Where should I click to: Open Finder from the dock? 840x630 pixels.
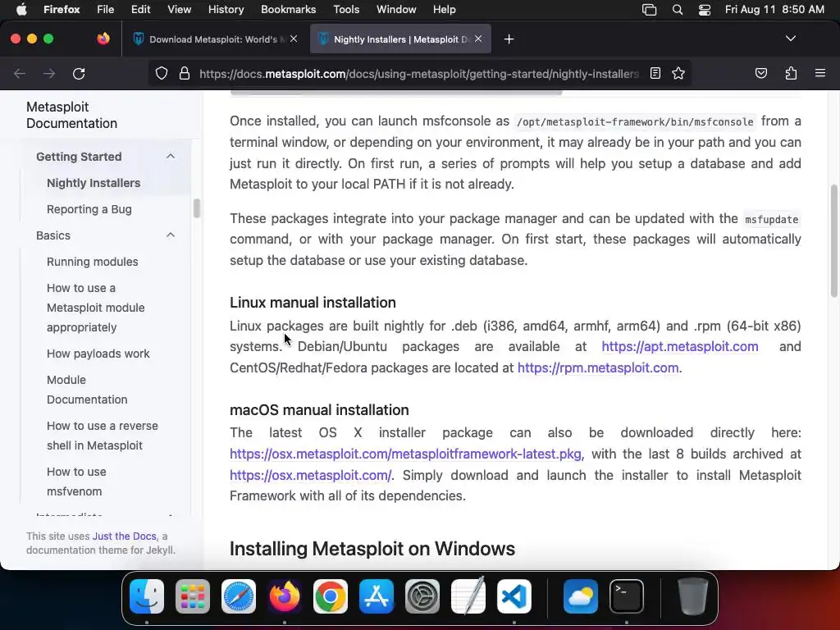point(147,596)
